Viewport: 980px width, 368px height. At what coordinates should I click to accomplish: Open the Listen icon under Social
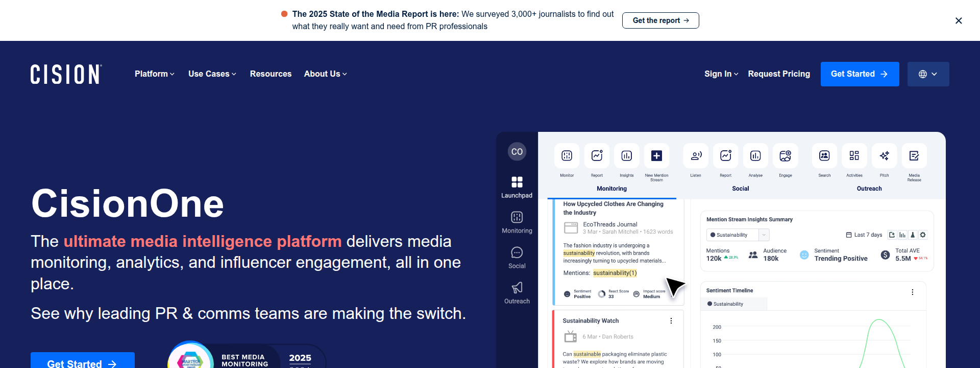pos(696,156)
